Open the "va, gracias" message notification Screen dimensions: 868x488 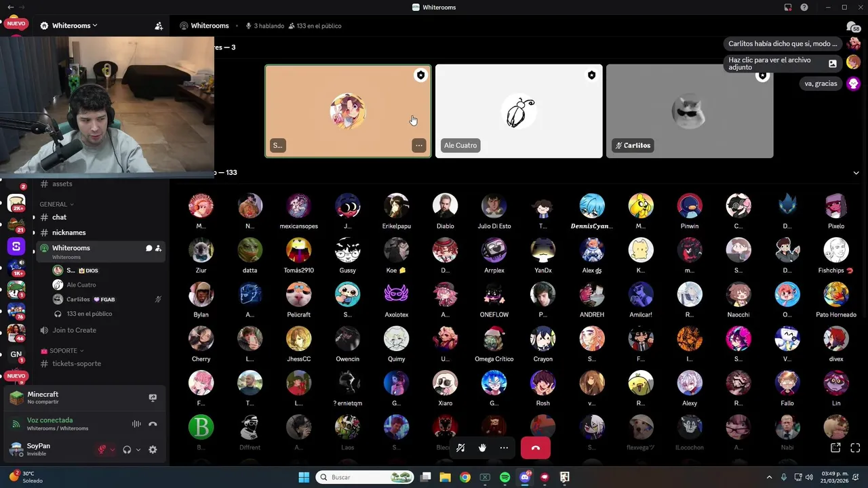(821, 83)
